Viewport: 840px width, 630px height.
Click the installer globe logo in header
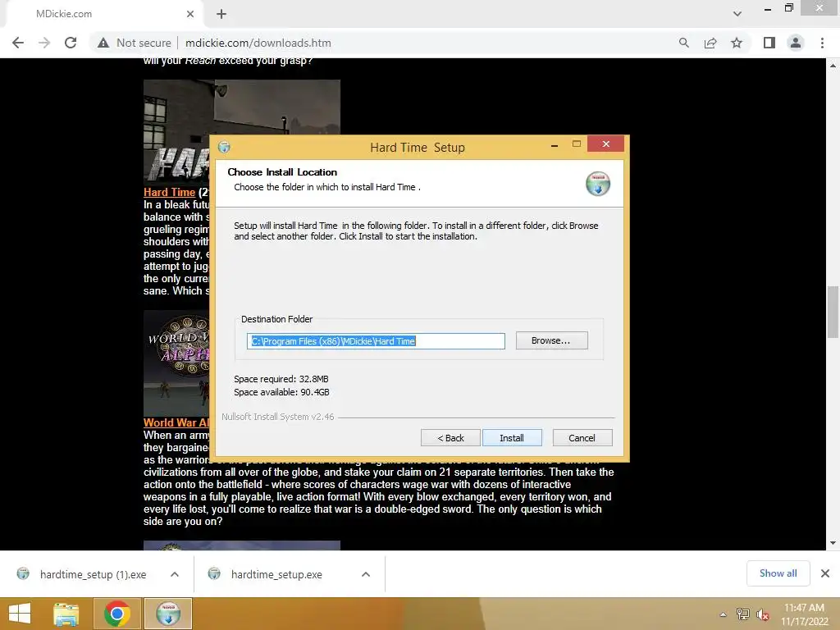point(598,184)
